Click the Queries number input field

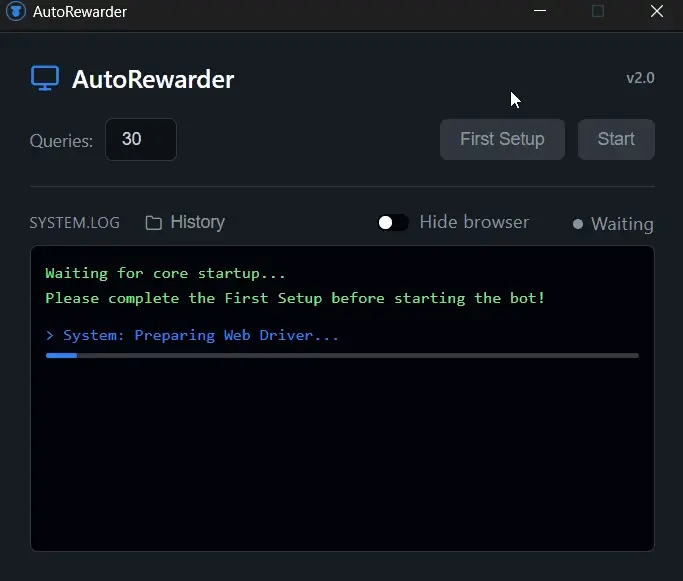click(x=141, y=139)
